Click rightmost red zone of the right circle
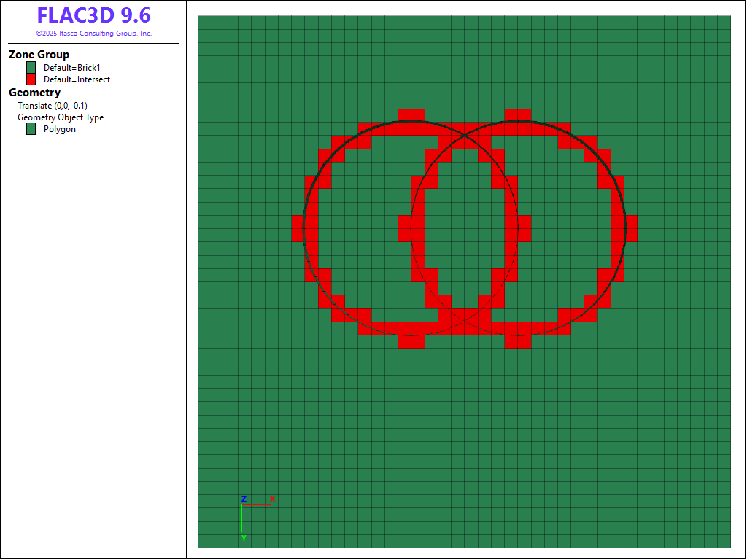747x560 pixels. pyautogui.click(x=631, y=228)
